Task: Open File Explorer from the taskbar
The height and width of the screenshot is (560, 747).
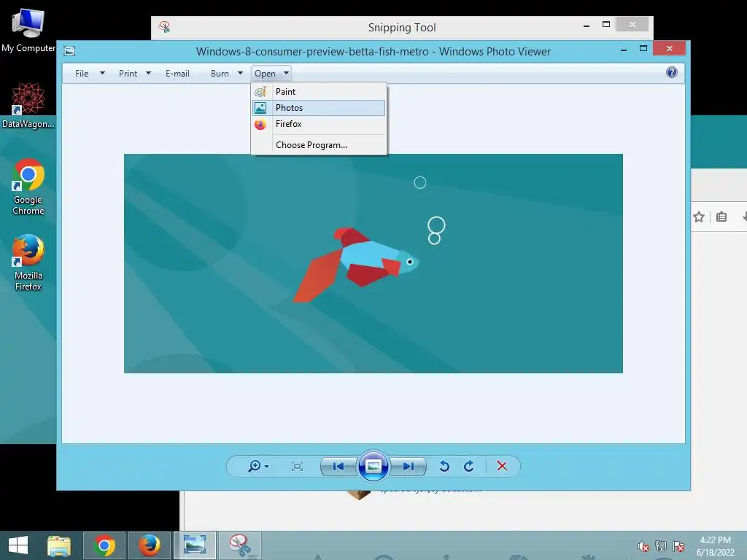Action: point(59,545)
